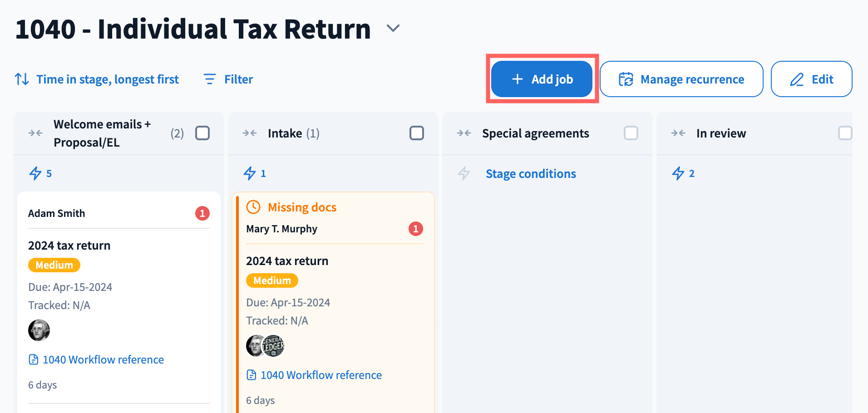Click the In review automations lightning icon
This screenshot has width=868, height=413.
click(678, 173)
